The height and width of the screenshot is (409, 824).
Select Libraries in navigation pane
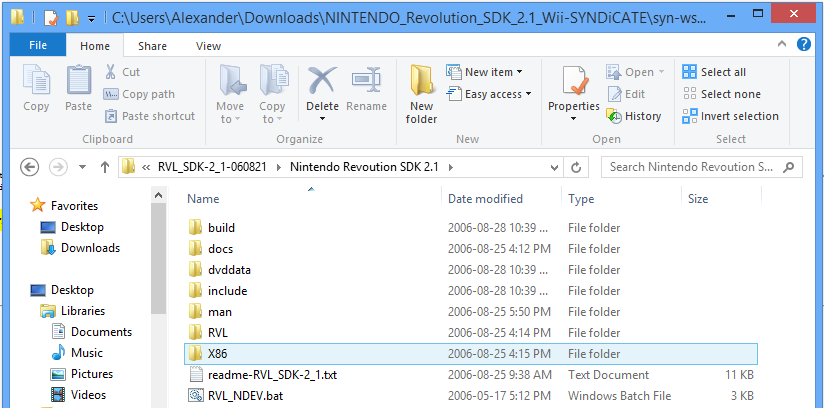point(73,311)
